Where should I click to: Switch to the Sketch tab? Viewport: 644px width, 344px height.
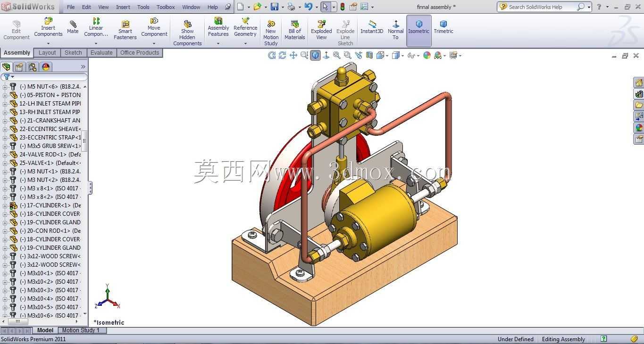point(73,53)
